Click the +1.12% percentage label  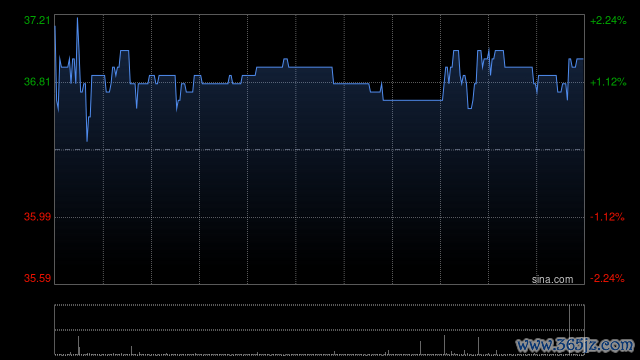pos(608,82)
